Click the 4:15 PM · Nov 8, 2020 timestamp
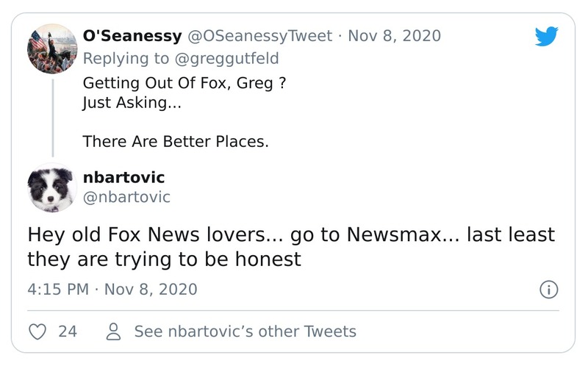This screenshot has width=588, height=366. coord(112,289)
